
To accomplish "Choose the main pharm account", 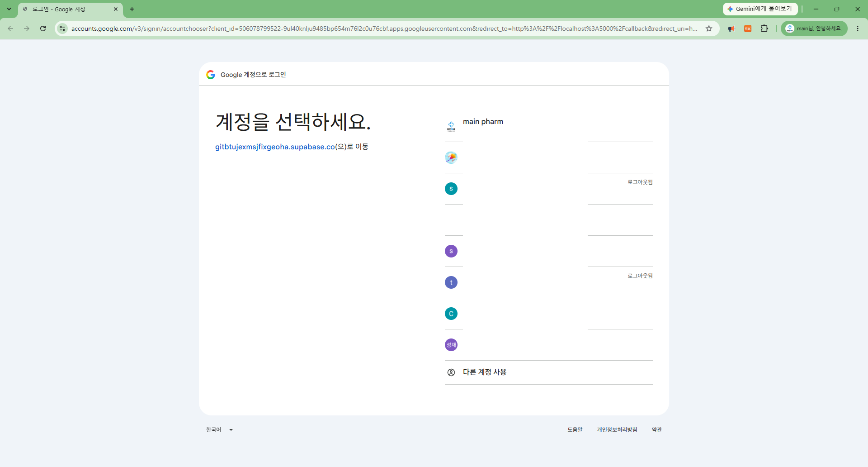I will coord(548,126).
